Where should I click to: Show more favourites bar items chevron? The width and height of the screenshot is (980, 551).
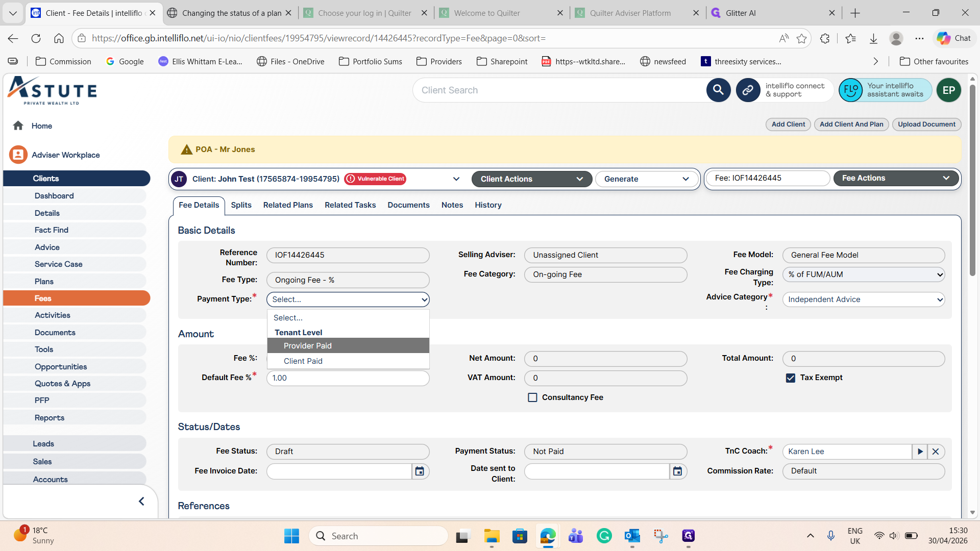pos(876,61)
